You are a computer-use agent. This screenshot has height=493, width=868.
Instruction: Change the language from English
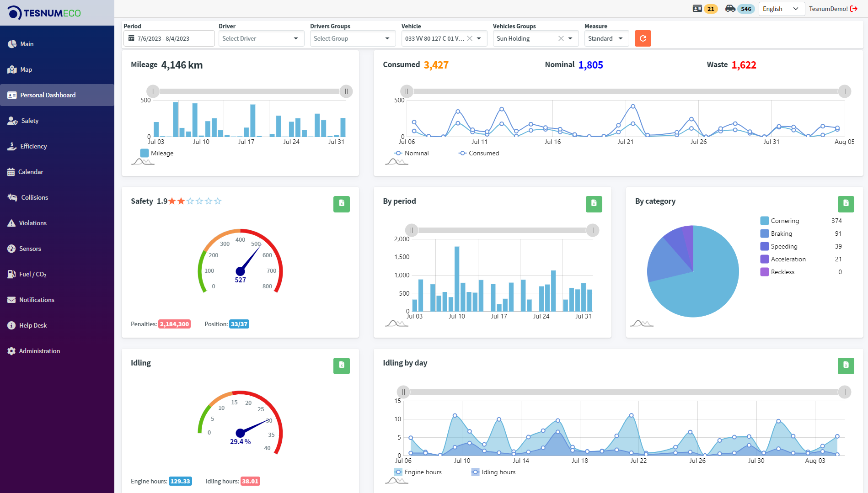[781, 9]
